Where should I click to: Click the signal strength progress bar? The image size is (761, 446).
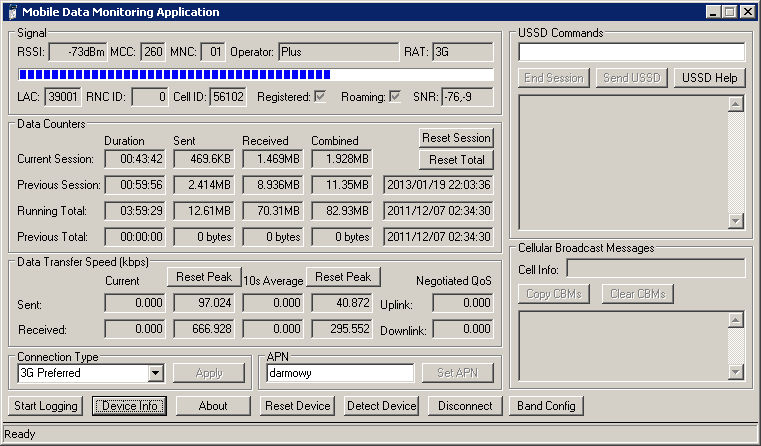(x=255, y=74)
